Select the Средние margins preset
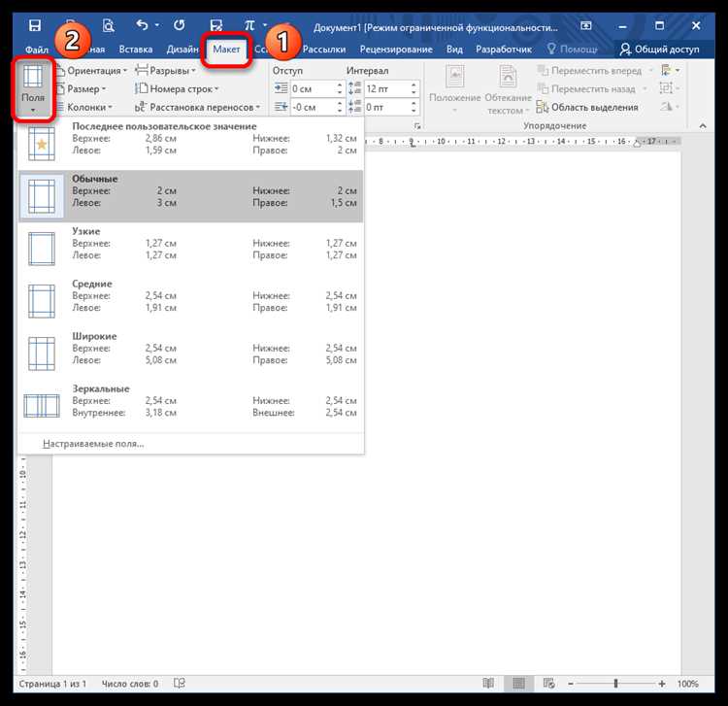Image resolution: width=728 pixels, height=706 pixels. tap(191, 301)
